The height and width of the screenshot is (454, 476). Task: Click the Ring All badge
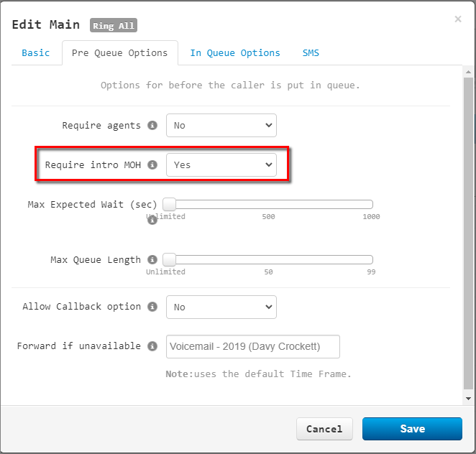click(114, 25)
